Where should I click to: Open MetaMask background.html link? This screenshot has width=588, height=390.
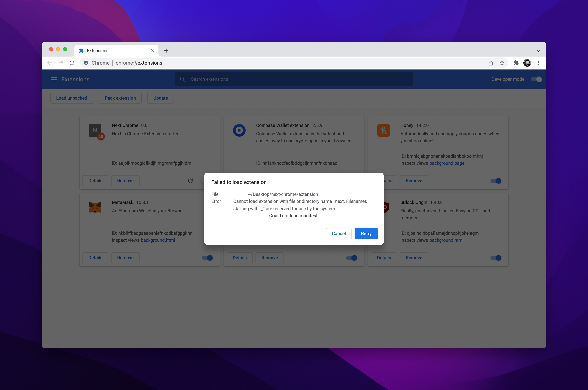pos(158,240)
